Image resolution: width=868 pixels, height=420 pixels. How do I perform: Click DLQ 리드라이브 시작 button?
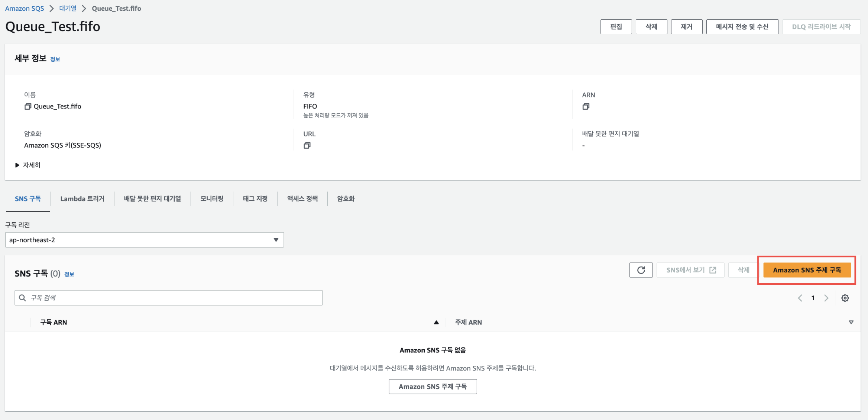(821, 27)
